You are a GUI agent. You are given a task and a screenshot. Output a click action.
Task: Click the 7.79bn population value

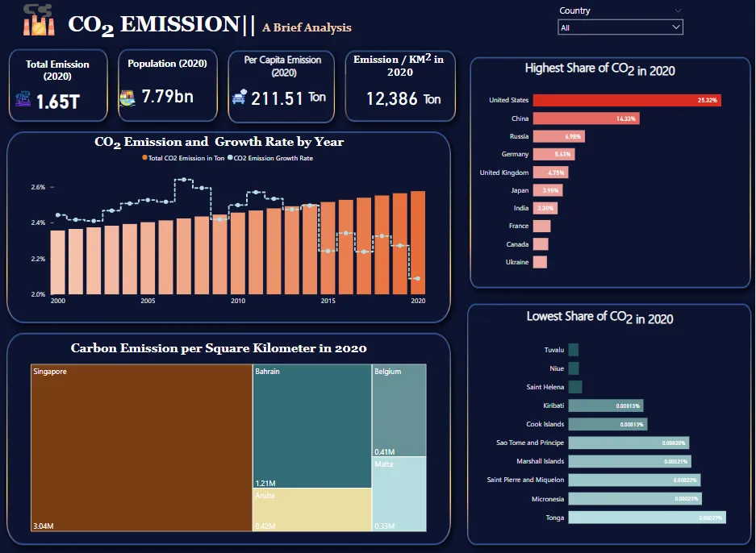pyautogui.click(x=167, y=97)
